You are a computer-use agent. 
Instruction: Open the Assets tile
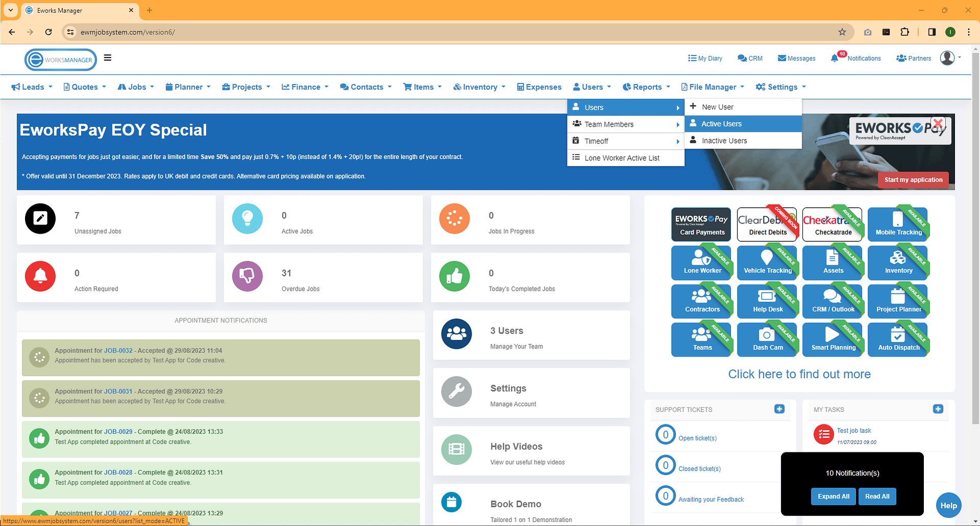click(832, 263)
